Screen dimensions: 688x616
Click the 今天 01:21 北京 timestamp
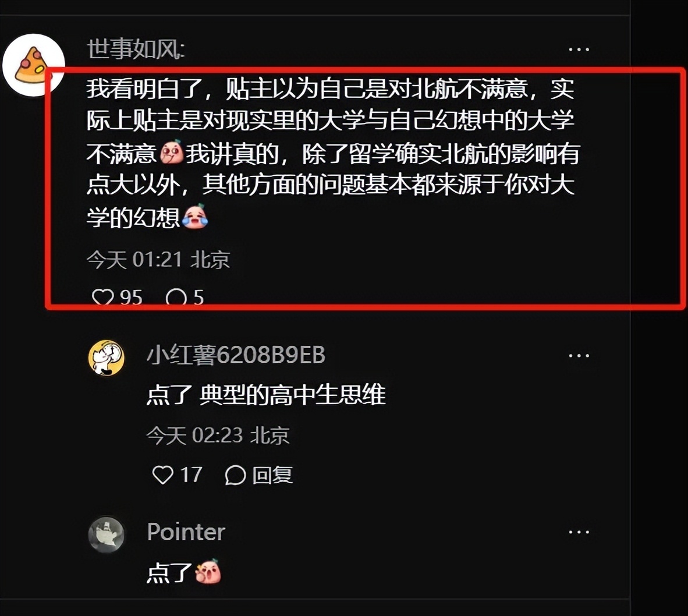(x=158, y=259)
